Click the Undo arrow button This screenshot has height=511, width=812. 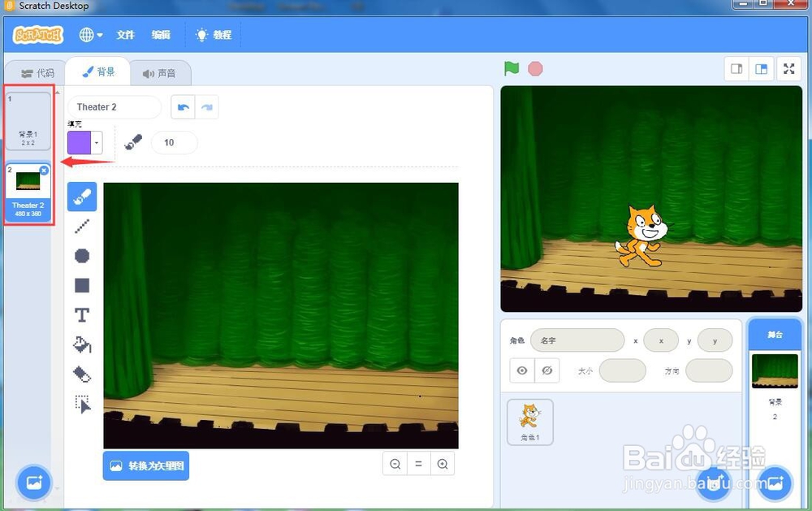click(x=183, y=107)
